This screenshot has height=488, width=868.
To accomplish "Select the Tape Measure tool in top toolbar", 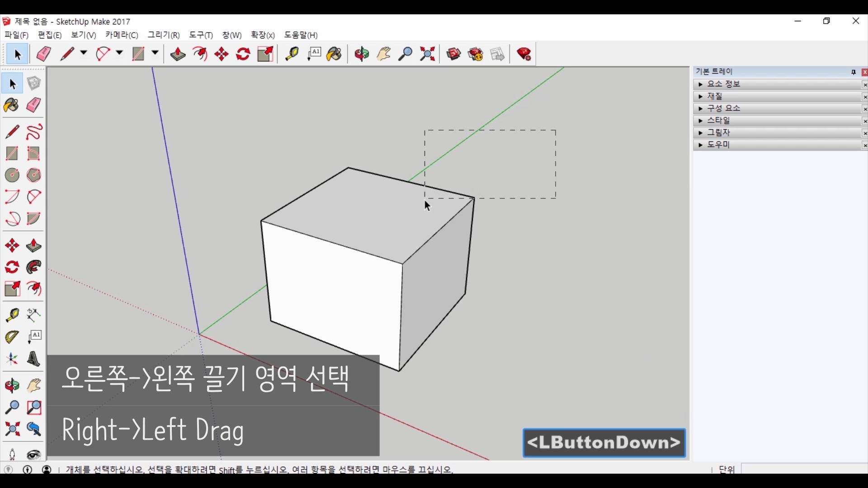I will pyautogui.click(x=292, y=54).
